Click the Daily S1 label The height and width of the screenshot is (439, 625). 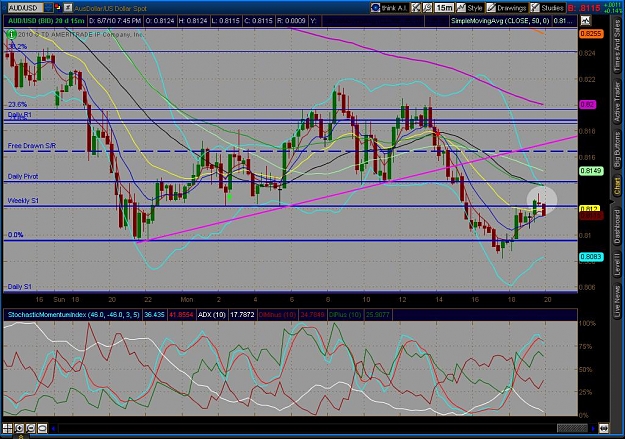click(x=20, y=287)
